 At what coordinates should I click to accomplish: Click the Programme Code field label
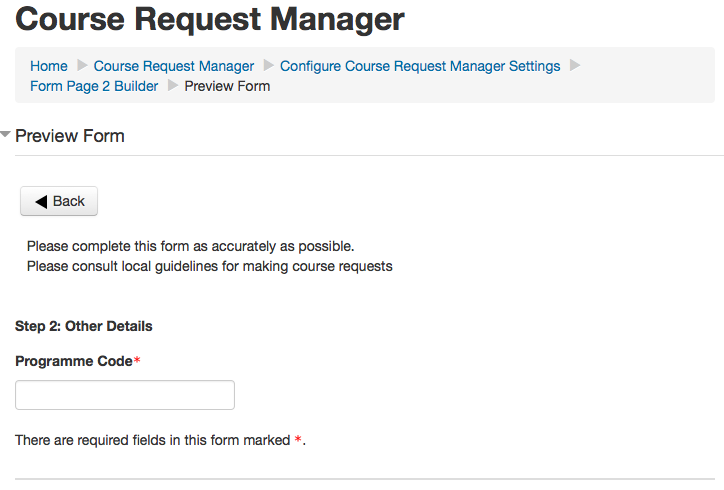(x=73, y=361)
